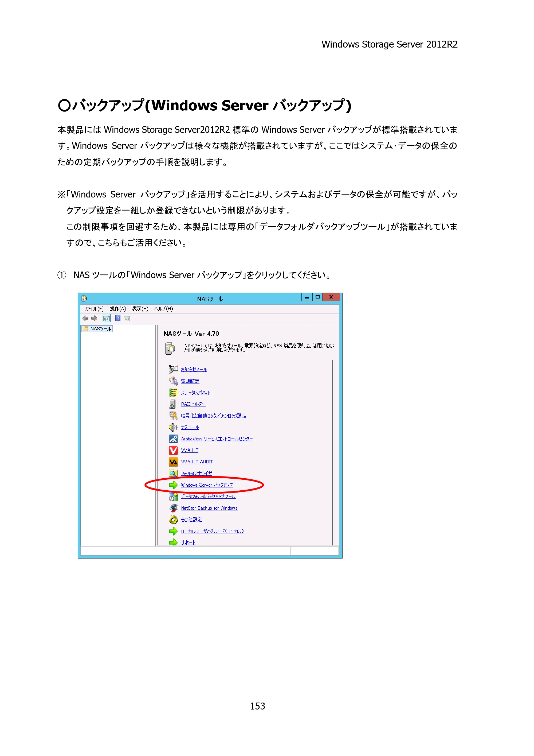Click the NASツール window title icon
The width and height of the screenshot is (534, 756).
tap(85, 298)
